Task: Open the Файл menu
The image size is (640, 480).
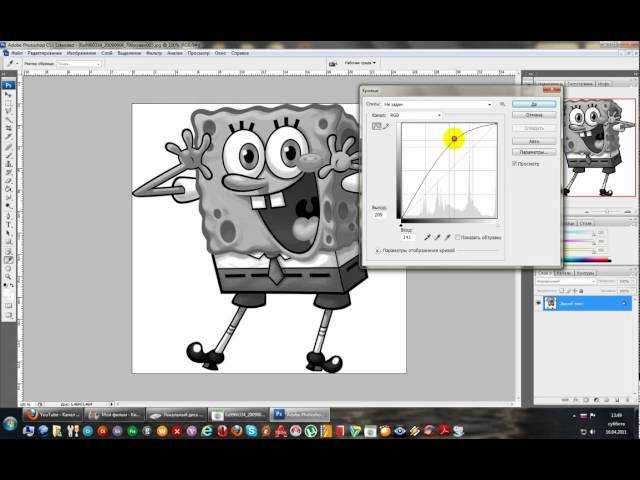Action: [17, 53]
